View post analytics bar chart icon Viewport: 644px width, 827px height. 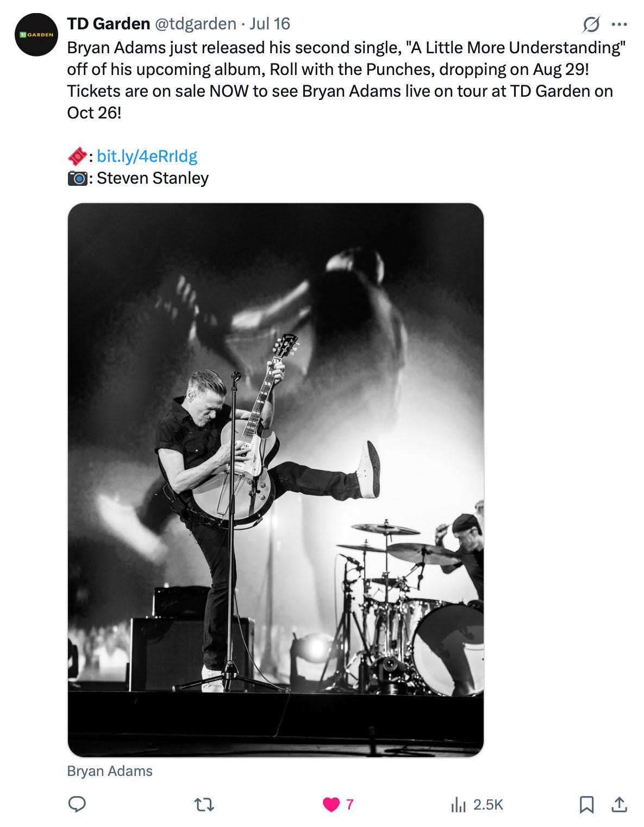(x=458, y=804)
